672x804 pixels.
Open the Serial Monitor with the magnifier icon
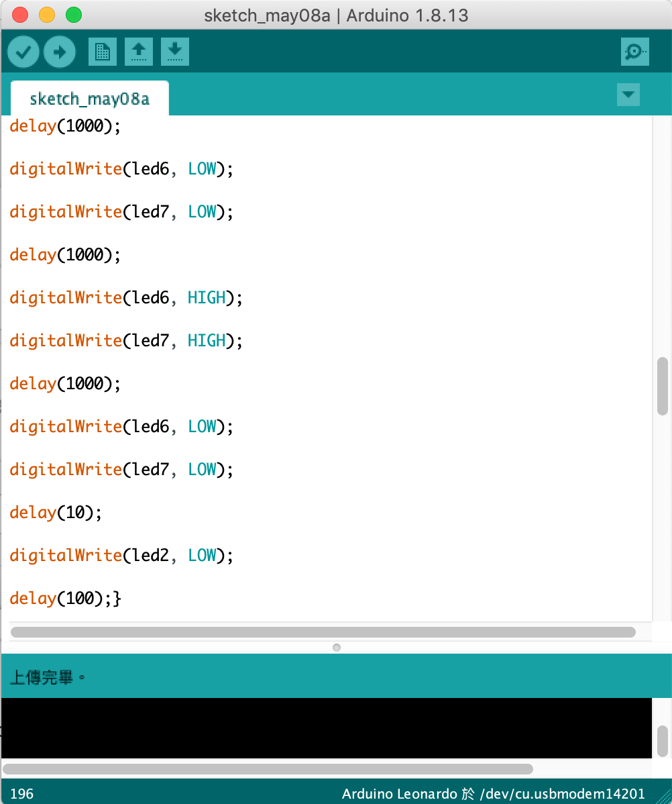[634, 52]
